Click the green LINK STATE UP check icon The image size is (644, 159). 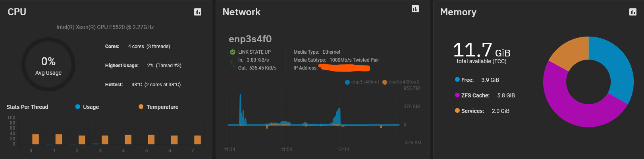233,52
